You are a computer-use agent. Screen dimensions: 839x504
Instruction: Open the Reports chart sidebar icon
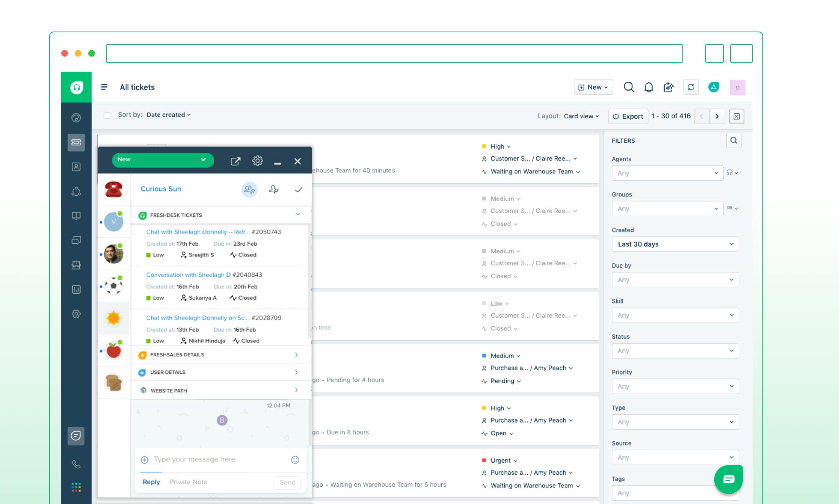pos(76,289)
